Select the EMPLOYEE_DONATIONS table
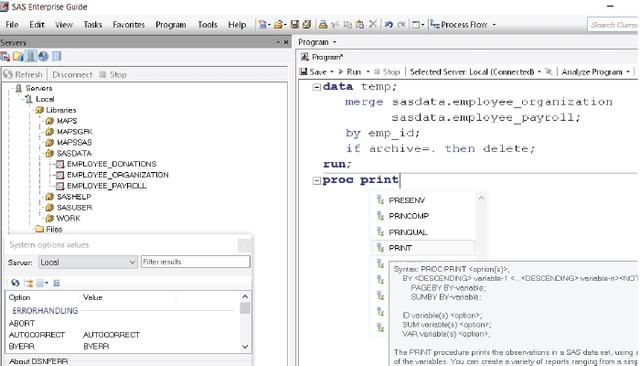640x366 pixels. [111, 164]
